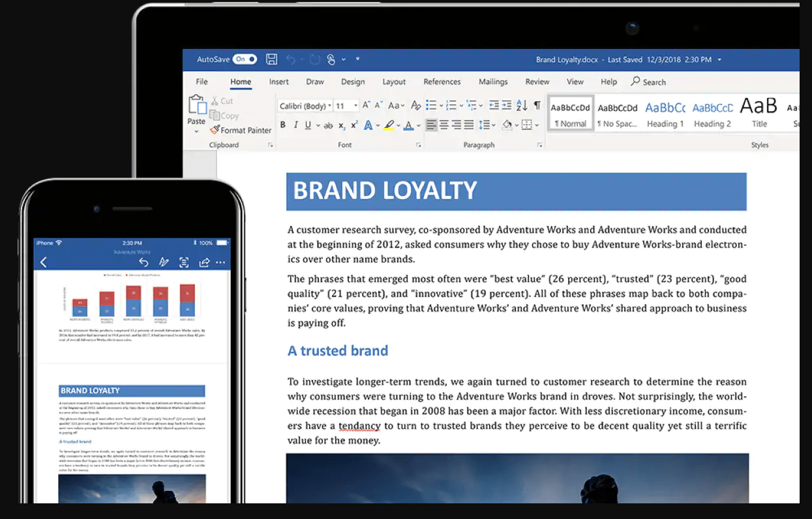Toggle Bold formatting
Image resolution: width=812 pixels, height=519 pixels.
click(282, 125)
